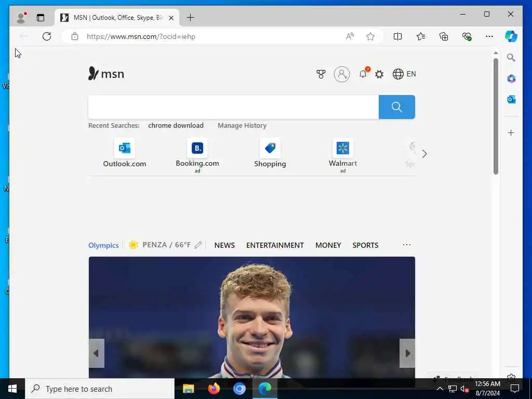Expand more categories ellipsis
The image size is (532, 399).
pyautogui.click(x=406, y=245)
